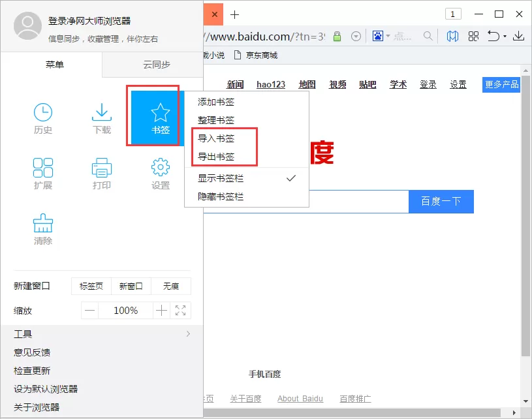This screenshot has height=419, width=532.
Task: Expand the 工具 (Tools) submenu
Action: pos(102,334)
